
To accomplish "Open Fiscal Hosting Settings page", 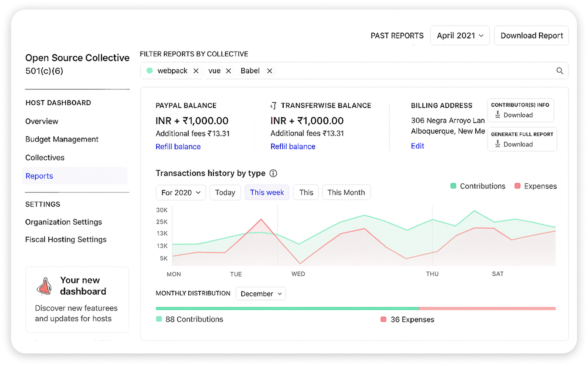I will pyautogui.click(x=66, y=240).
